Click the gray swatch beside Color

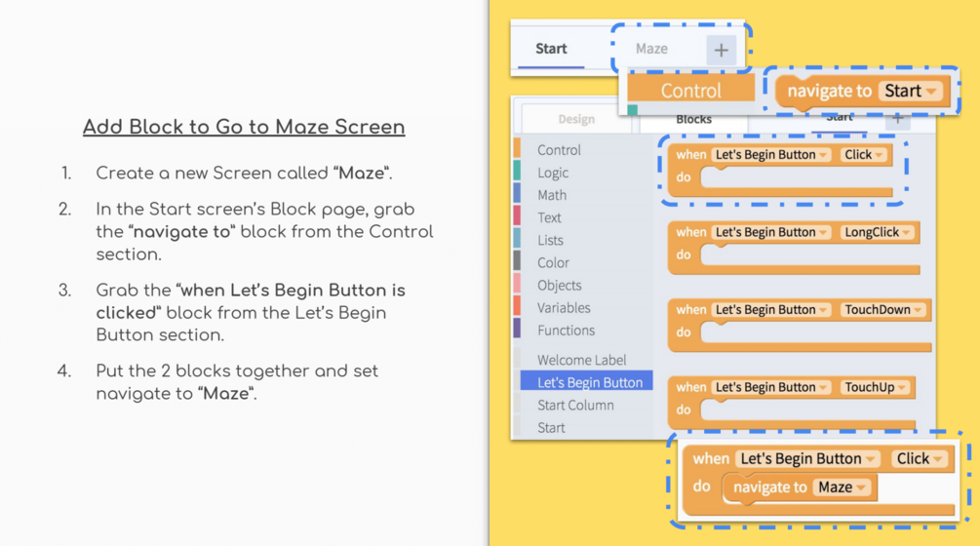click(517, 260)
